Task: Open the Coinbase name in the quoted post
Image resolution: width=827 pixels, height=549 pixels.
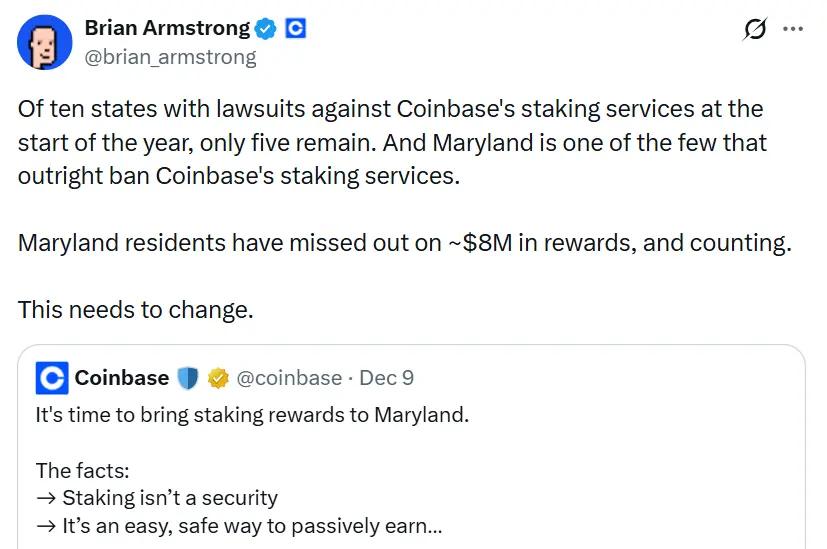Action: [122, 378]
